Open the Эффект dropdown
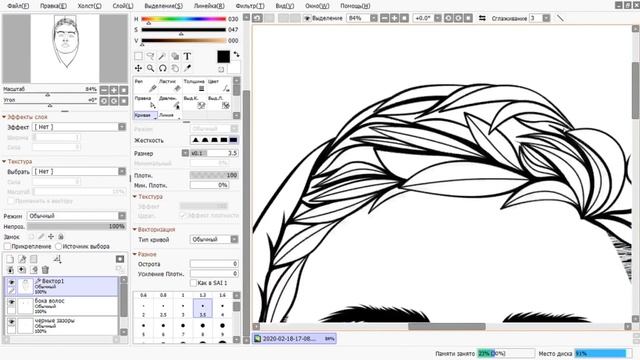 79,127
